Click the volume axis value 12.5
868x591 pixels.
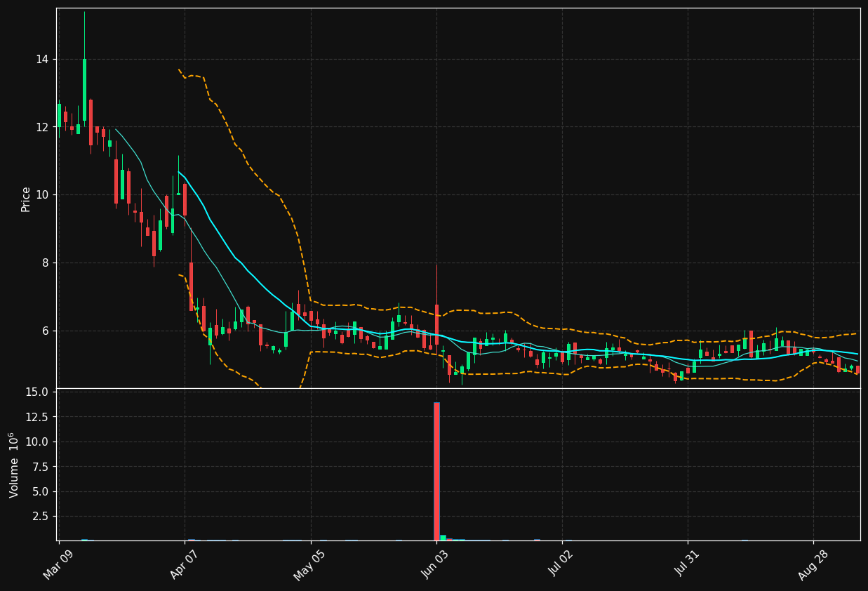click(x=37, y=417)
